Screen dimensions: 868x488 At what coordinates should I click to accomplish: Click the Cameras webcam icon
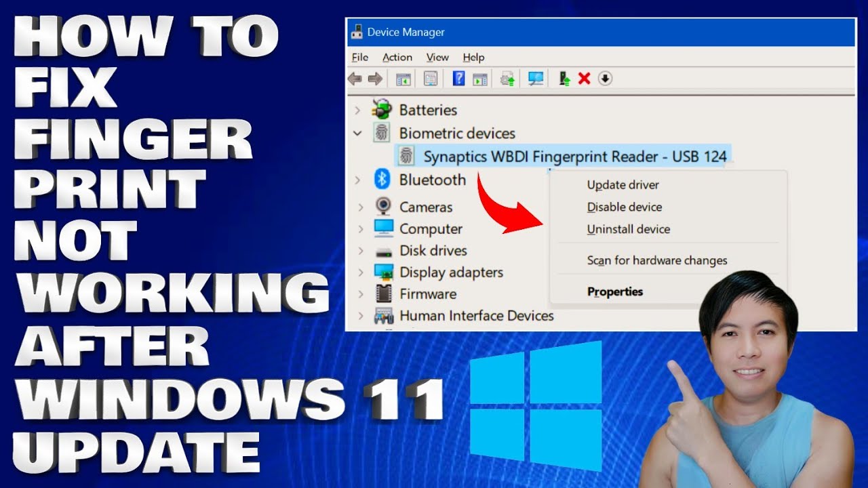click(383, 206)
